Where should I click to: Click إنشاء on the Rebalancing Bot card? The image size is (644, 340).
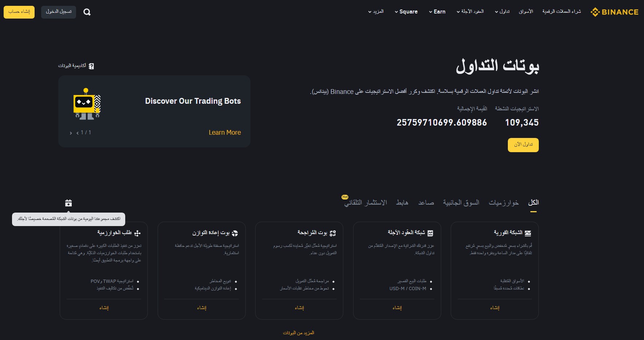coord(202,308)
